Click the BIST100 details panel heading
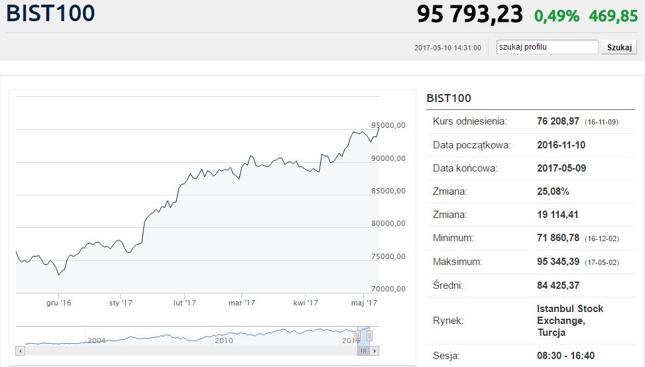Image resolution: width=645 pixels, height=367 pixels. click(449, 98)
